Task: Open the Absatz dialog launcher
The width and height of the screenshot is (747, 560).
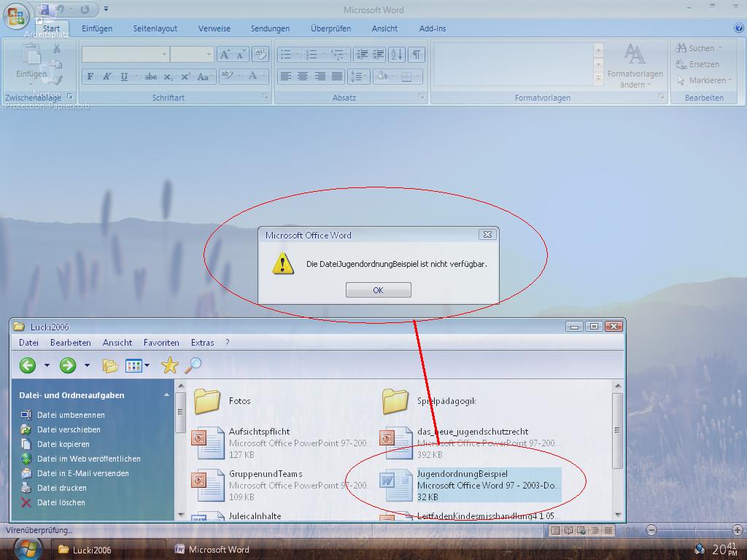Action: tap(421, 96)
